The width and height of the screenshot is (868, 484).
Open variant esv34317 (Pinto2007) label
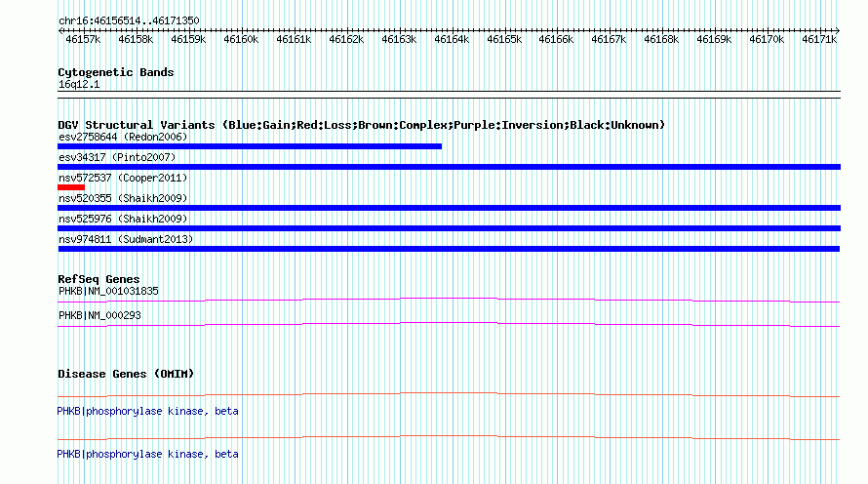click(117, 157)
